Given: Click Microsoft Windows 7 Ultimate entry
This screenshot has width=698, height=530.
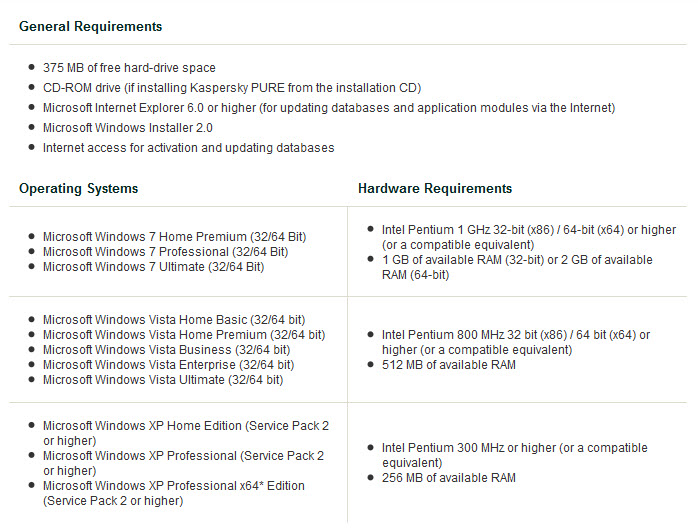Looking at the screenshot, I should pos(153,267).
